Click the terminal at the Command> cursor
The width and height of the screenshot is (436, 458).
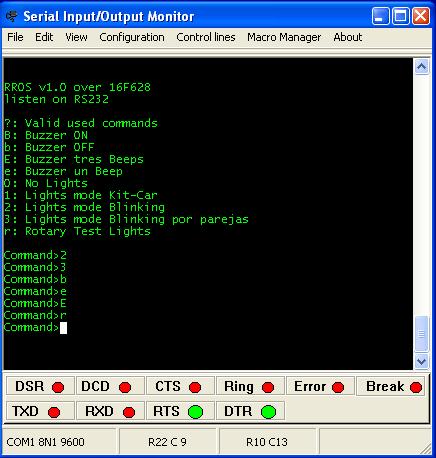[x=63, y=328]
